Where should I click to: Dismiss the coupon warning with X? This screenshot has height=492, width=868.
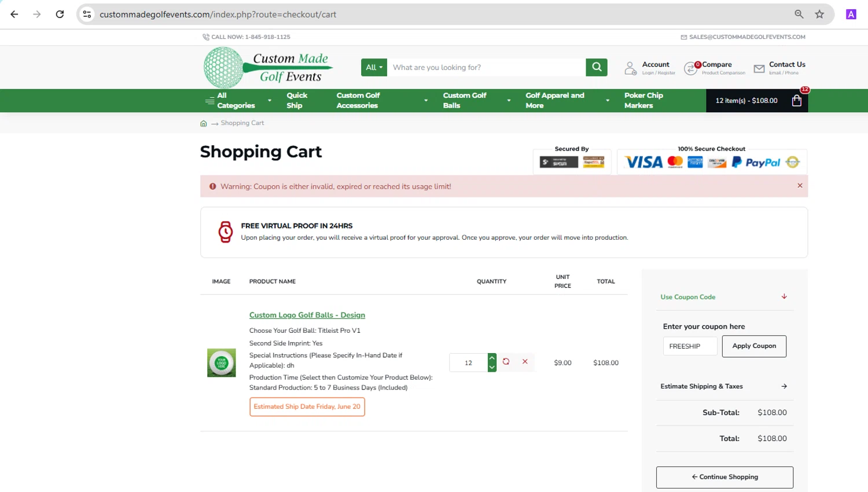coord(800,186)
